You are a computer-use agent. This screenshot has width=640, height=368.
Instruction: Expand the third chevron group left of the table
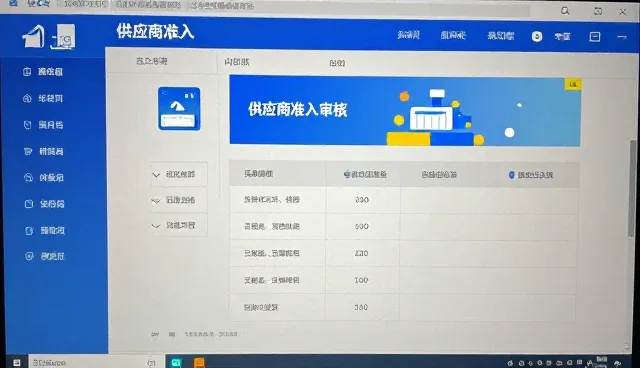179,225
